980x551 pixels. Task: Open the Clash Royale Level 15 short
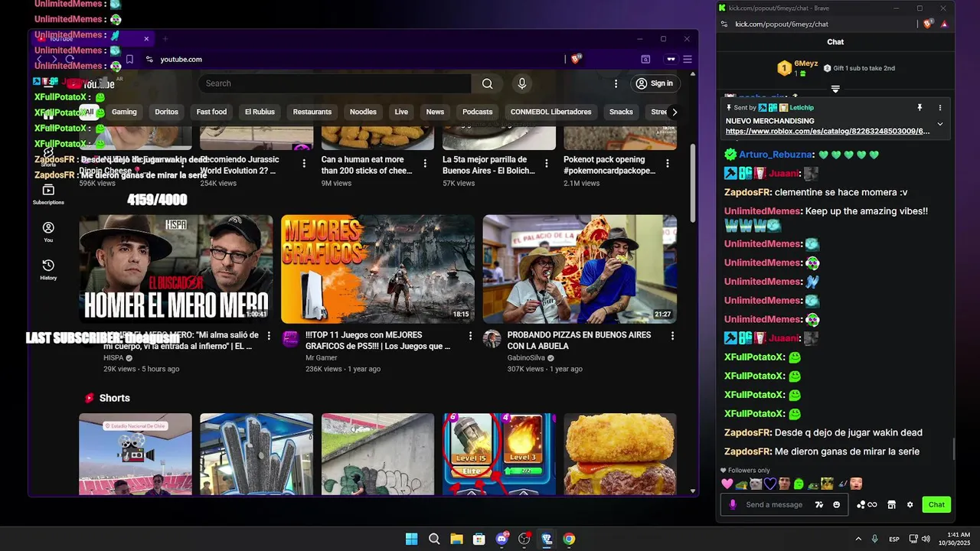pyautogui.click(x=498, y=454)
